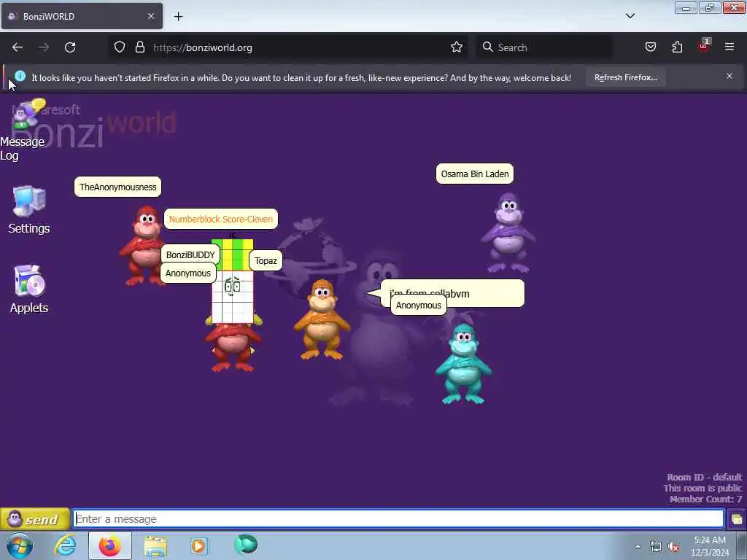Viewport: 747px width, 560px height.
Task: Open Windows Media Player taskbar icon
Action: (199, 545)
